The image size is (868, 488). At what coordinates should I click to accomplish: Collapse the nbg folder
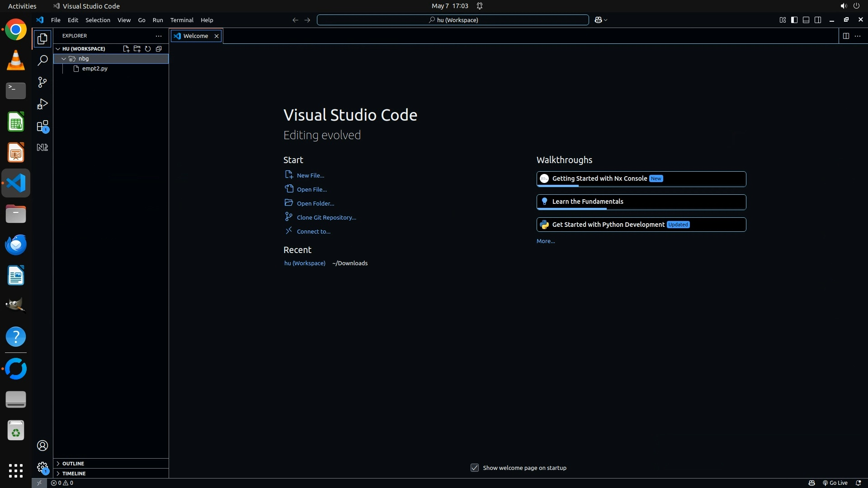(x=64, y=59)
